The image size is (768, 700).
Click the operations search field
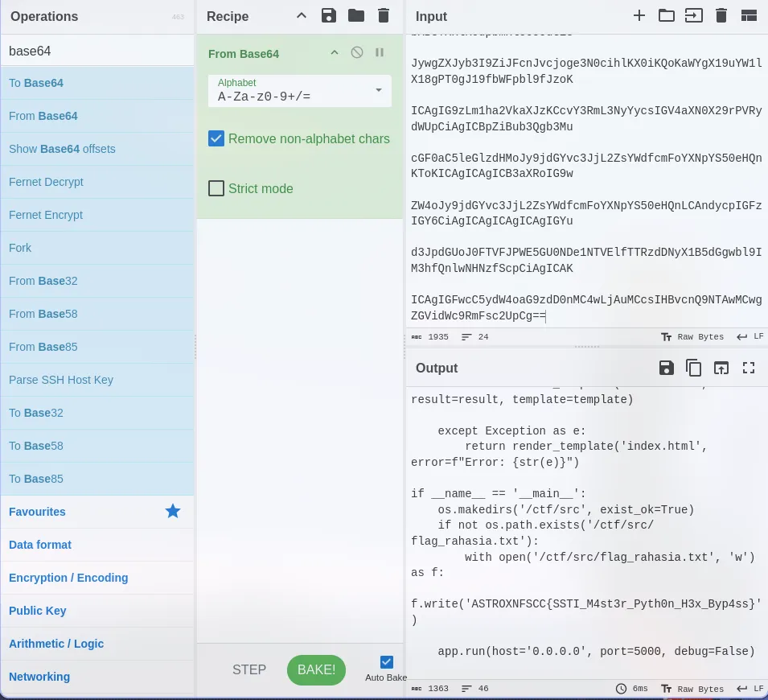[x=97, y=51]
